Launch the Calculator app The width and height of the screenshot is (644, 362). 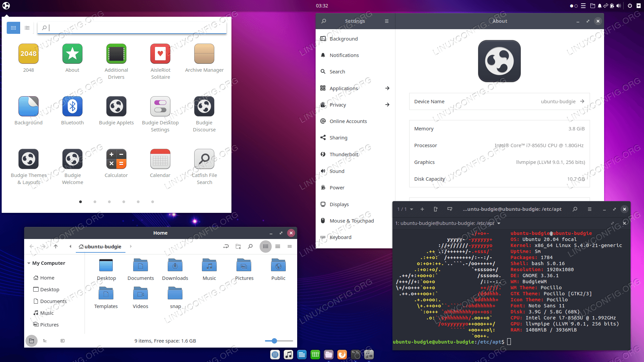(116, 163)
